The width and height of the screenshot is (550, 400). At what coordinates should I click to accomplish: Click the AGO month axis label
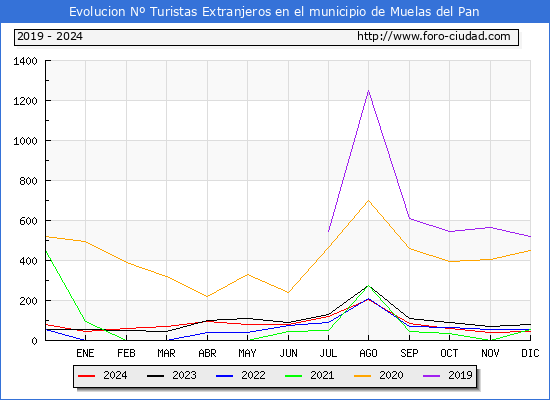368,353
